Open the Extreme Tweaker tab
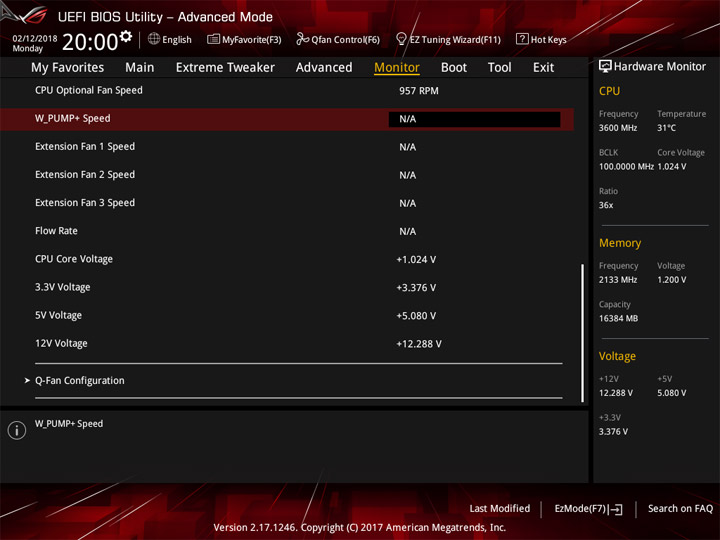Screen dimensions: 720x540 (225, 68)
